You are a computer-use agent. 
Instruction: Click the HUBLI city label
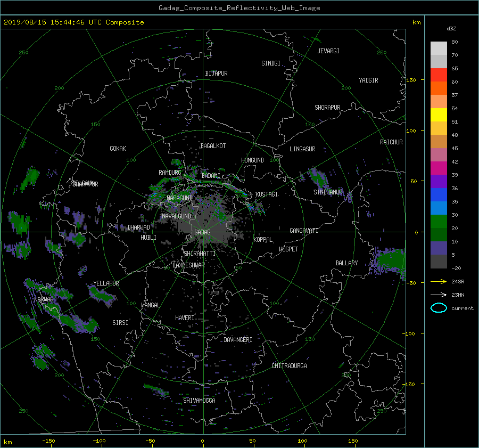(148, 237)
